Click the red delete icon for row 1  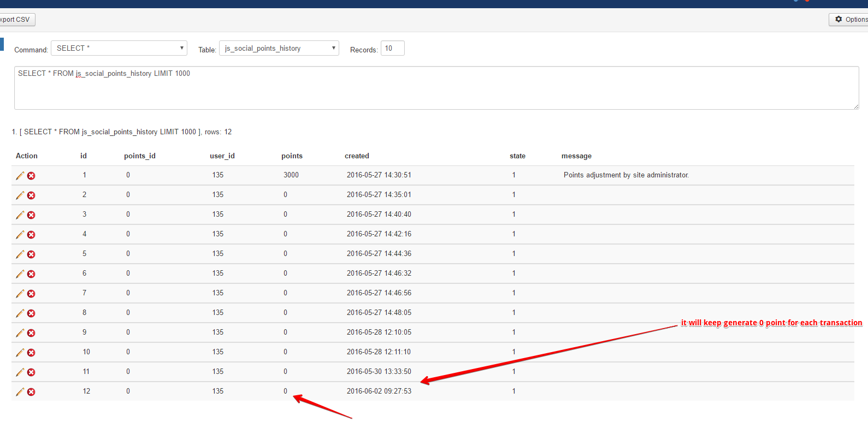(31, 176)
